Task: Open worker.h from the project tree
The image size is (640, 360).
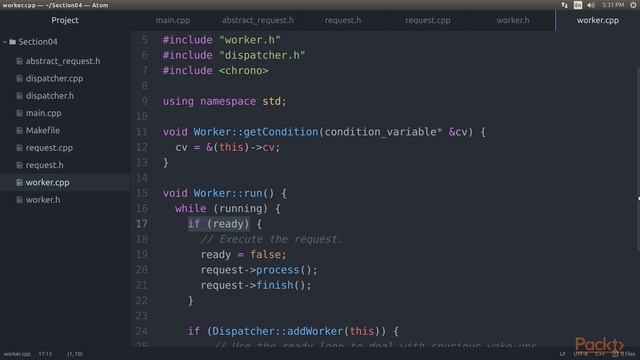Action: (x=43, y=200)
